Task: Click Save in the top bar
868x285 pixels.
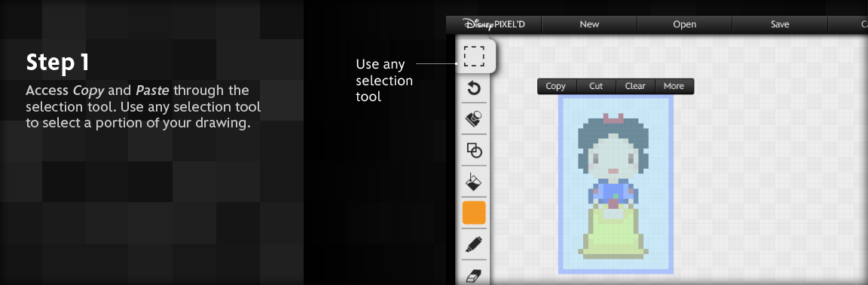Action: [780, 24]
